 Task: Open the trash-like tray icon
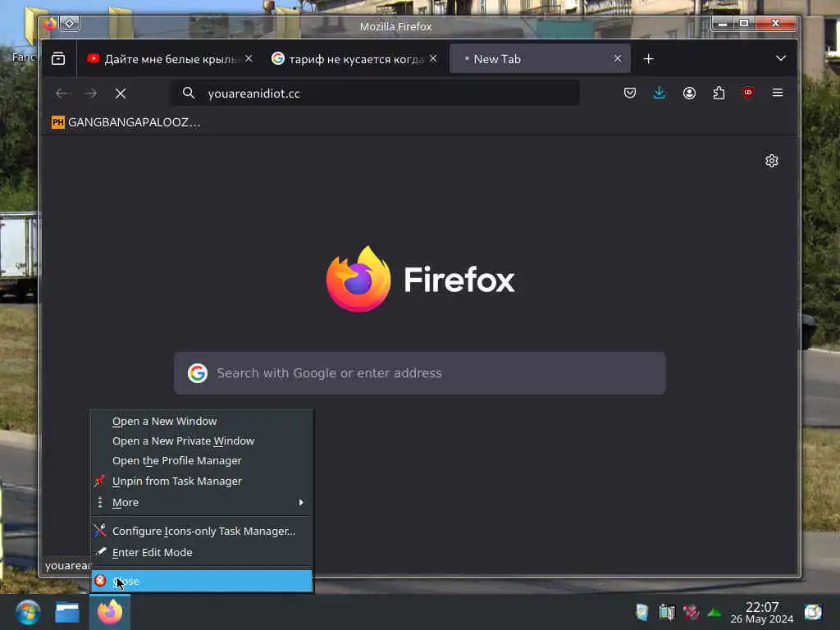(641, 612)
